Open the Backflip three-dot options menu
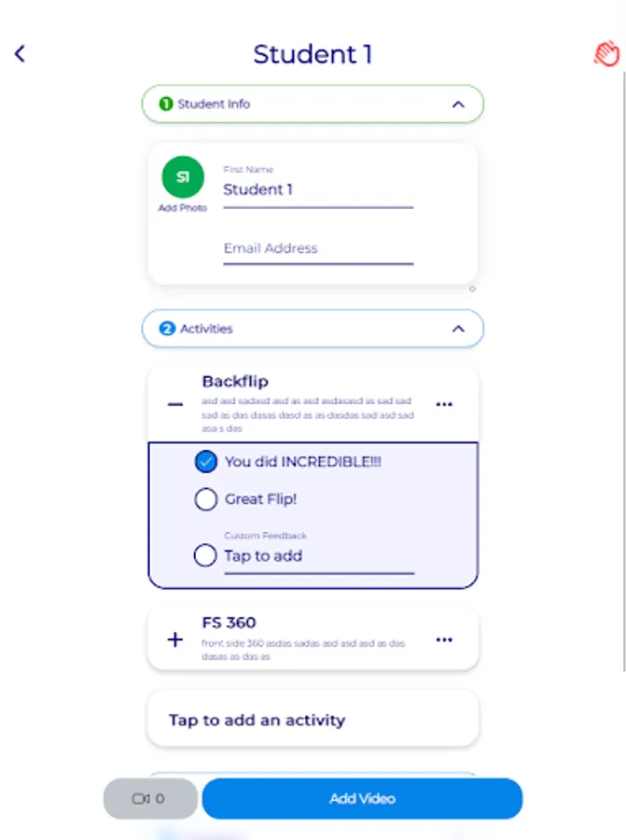626x840 pixels. pyautogui.click(x=444, y=404)
